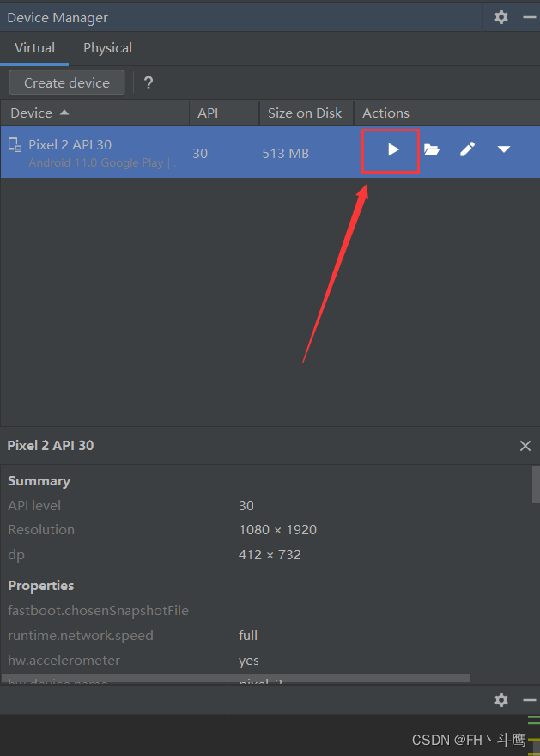This screenshot has width=540, height=756.
Task: Switch to the Virtual tab
Action: pyautogui.click(x=34, y=48)
